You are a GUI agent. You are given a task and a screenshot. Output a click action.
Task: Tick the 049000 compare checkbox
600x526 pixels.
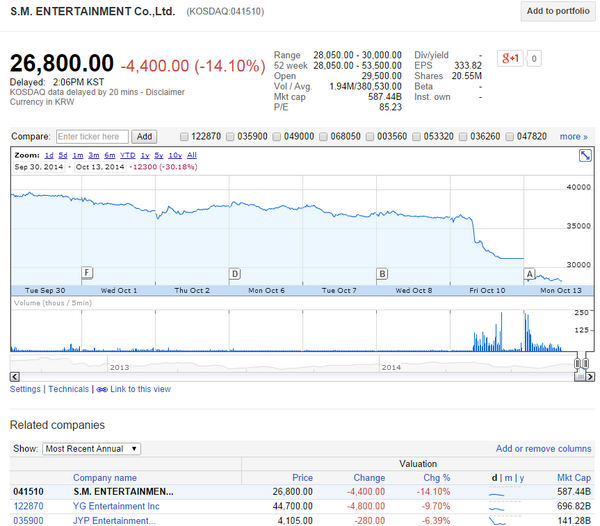pyautogui.click(x=277, y=137)
